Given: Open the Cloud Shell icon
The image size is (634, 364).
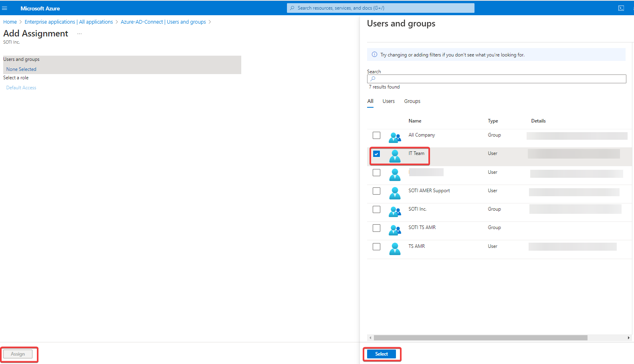Looking at the screenshot, I should [621, 8].
